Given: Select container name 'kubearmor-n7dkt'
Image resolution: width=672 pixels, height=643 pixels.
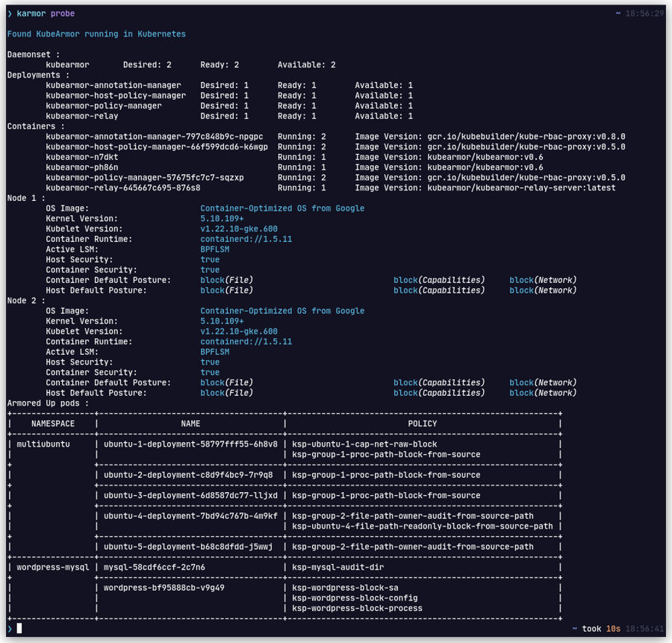Looking at the screenshot, I should (x=82, y=158).
